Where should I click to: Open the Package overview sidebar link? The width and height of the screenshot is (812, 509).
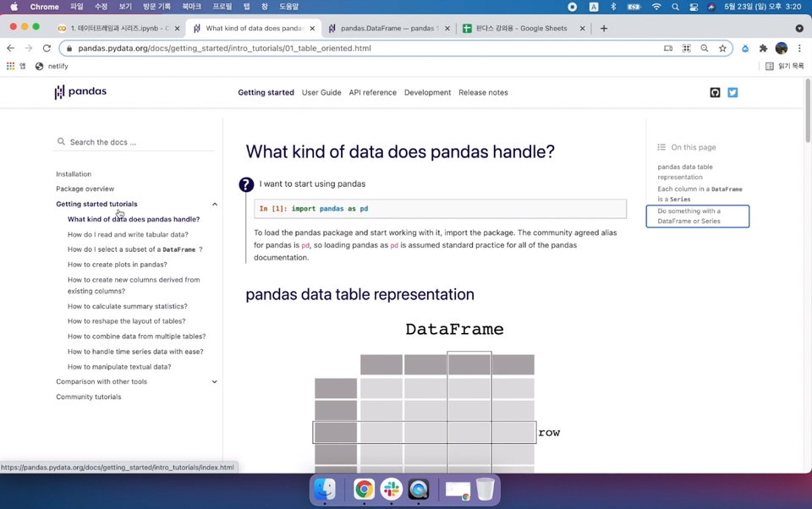pyautogui.click(x=85, y=189)
